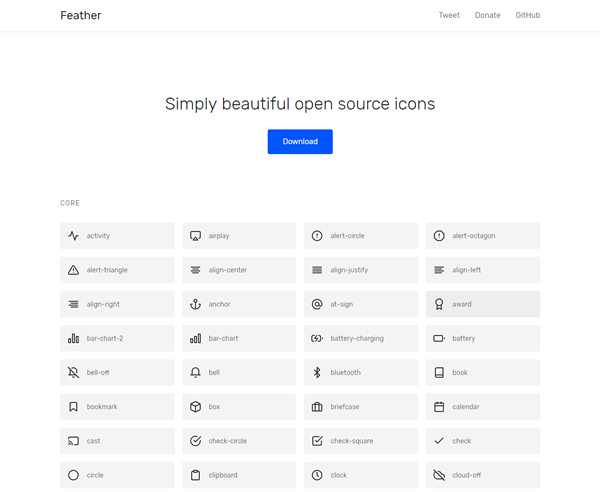Image resolution: width=600 pixels, height=492 pixels.
Task: Click the blue Download button
Action: pos(300,142)
